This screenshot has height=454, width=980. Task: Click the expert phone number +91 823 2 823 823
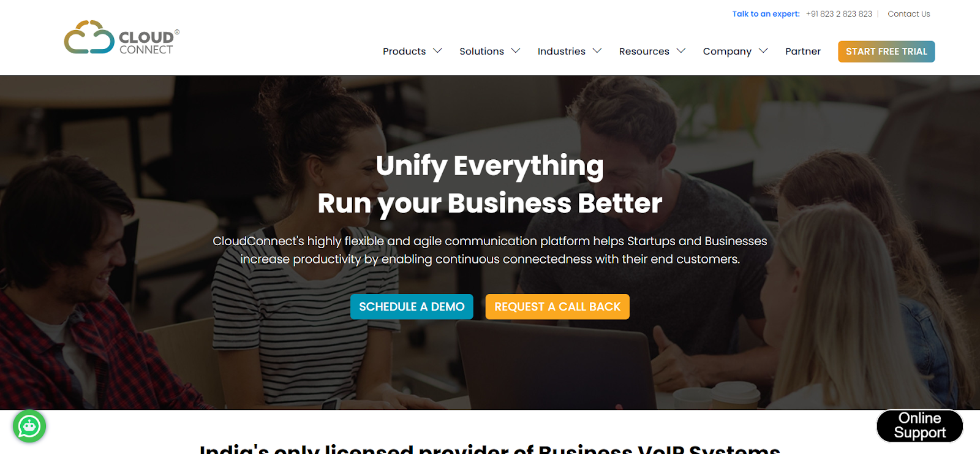[839, 13]
